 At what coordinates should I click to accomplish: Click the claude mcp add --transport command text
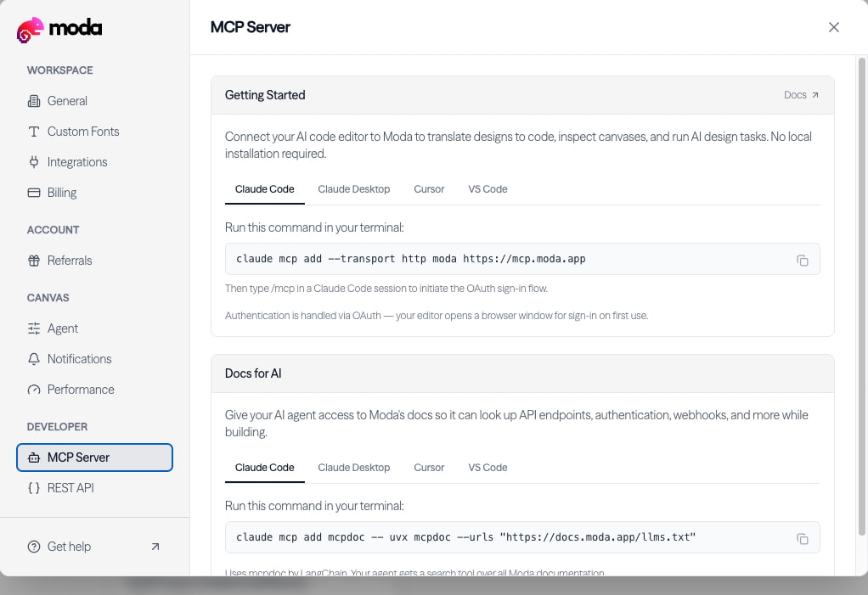point(411,259)
